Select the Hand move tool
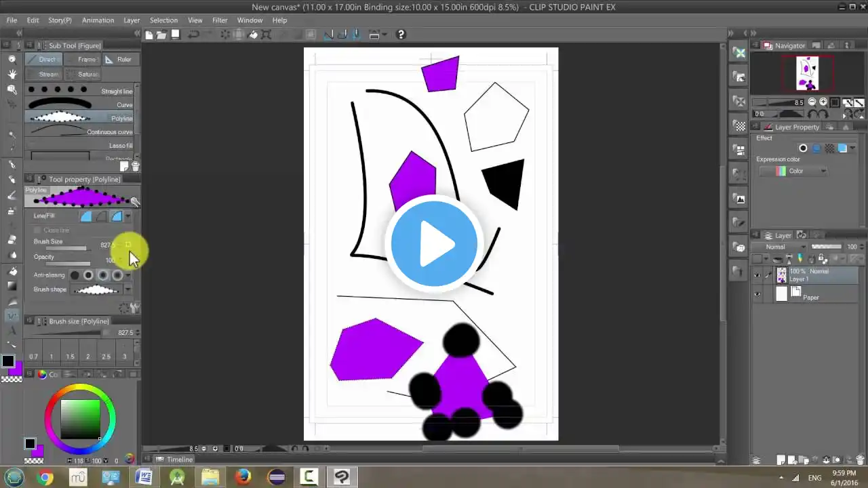This screenshot has width=868, height=488. point(12,74)
